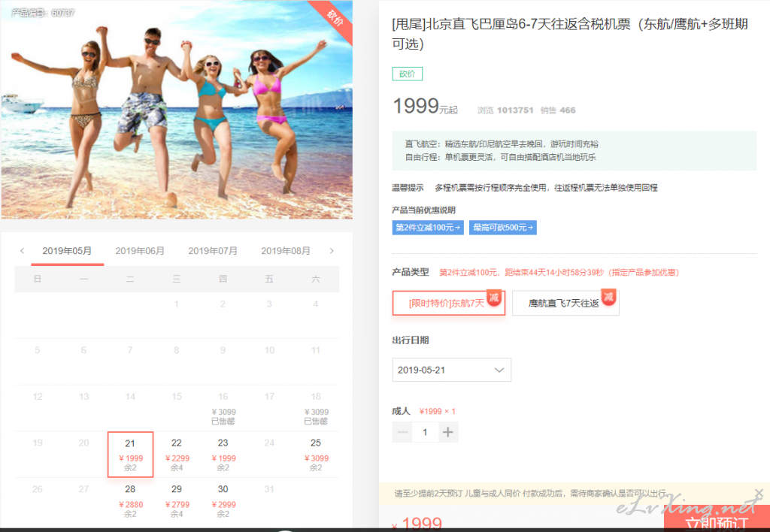Open the 出行日期 date dropdown
This screenshot has width=770, height=532.
[x=451, y=370]
